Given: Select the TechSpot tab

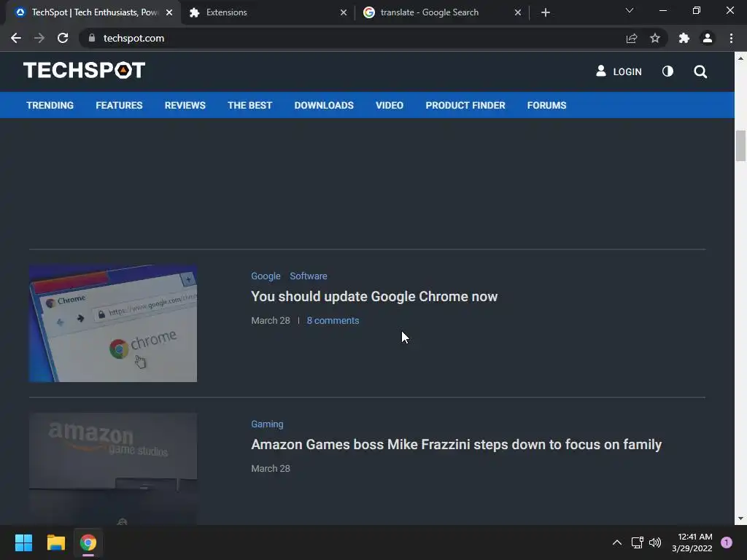Looking at the screenshot, I should [x=93, y=12].
